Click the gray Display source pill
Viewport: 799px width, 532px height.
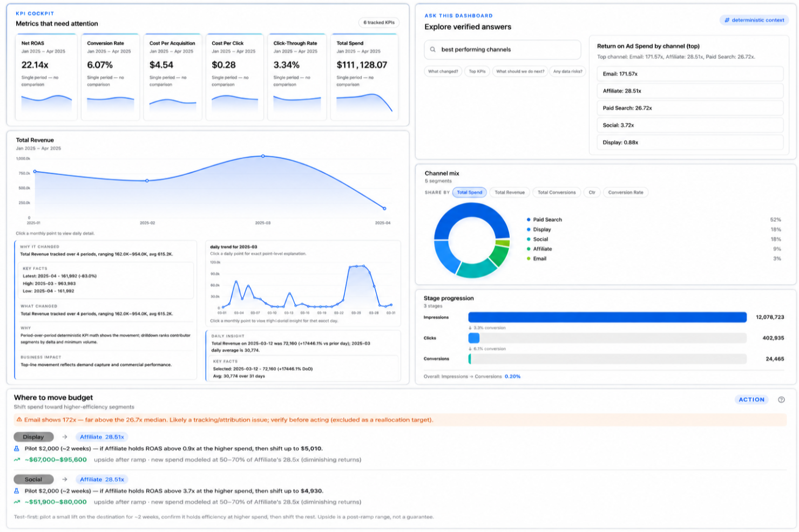point(33,437)
